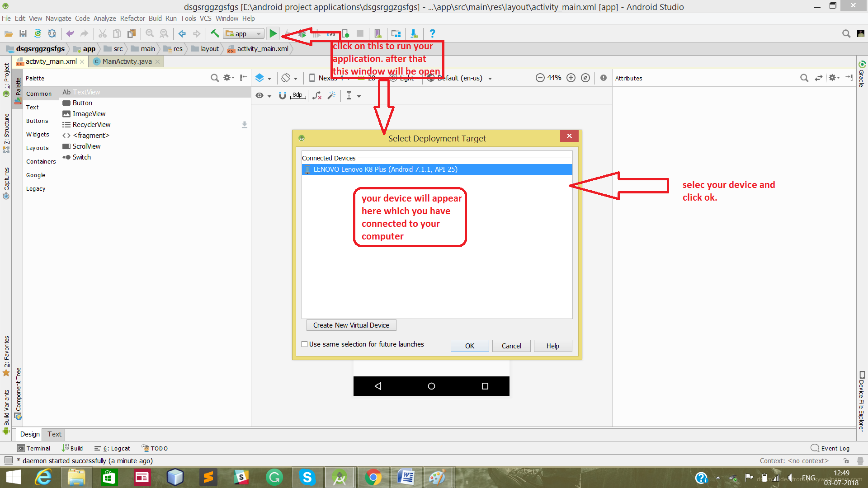Click the Clear All Constraints icon
This screenshot has width=868, height=488.
(x=317, y=95)
